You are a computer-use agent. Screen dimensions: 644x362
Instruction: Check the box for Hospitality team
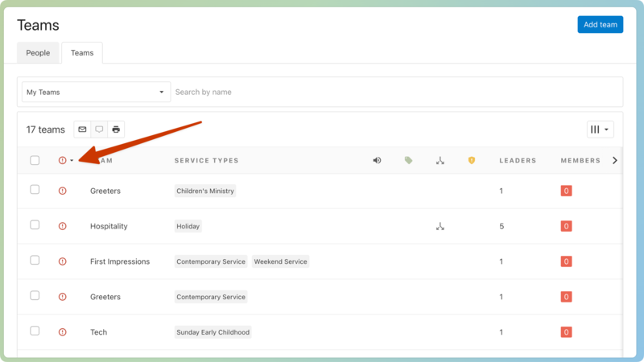[35, 225]
